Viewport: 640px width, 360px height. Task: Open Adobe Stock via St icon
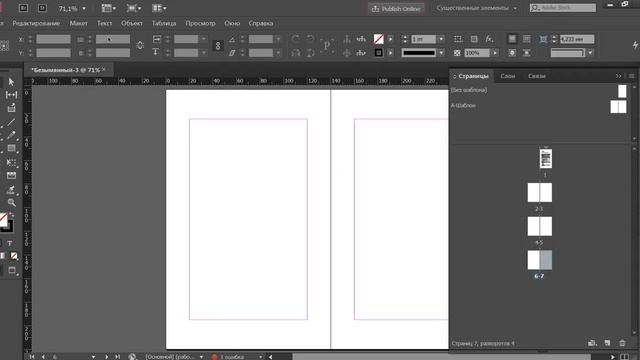[x=42, y=8]
